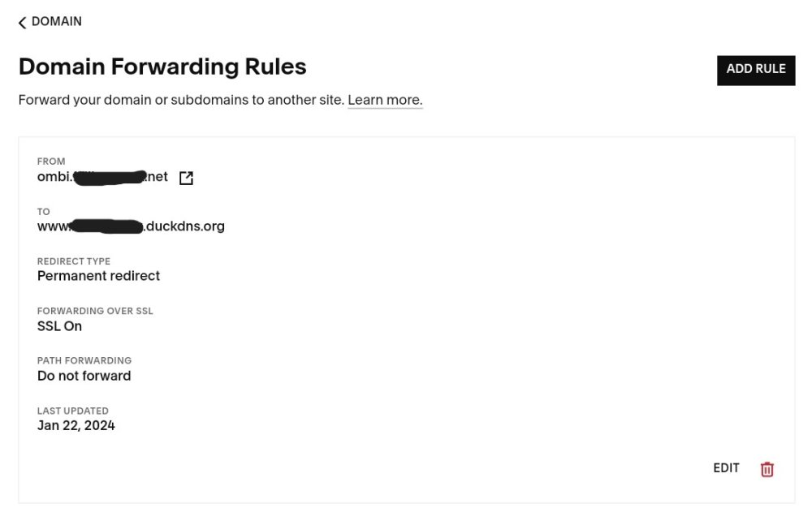The height and width of the screenshot is (521, 812).
Task: Click the FROM field label
Action: coord(51,161)
